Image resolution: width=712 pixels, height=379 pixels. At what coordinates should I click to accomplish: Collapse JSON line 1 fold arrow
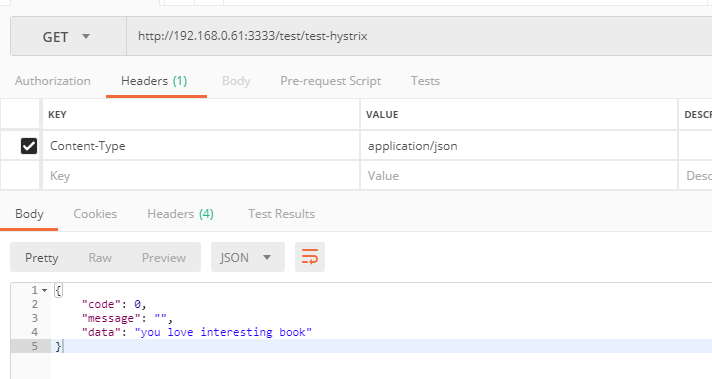[x=44, y=290]
